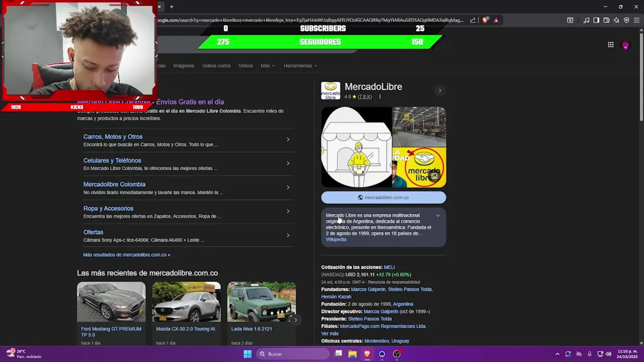Open the Wikipedia source link
The image size is (644, 362).
336,239
